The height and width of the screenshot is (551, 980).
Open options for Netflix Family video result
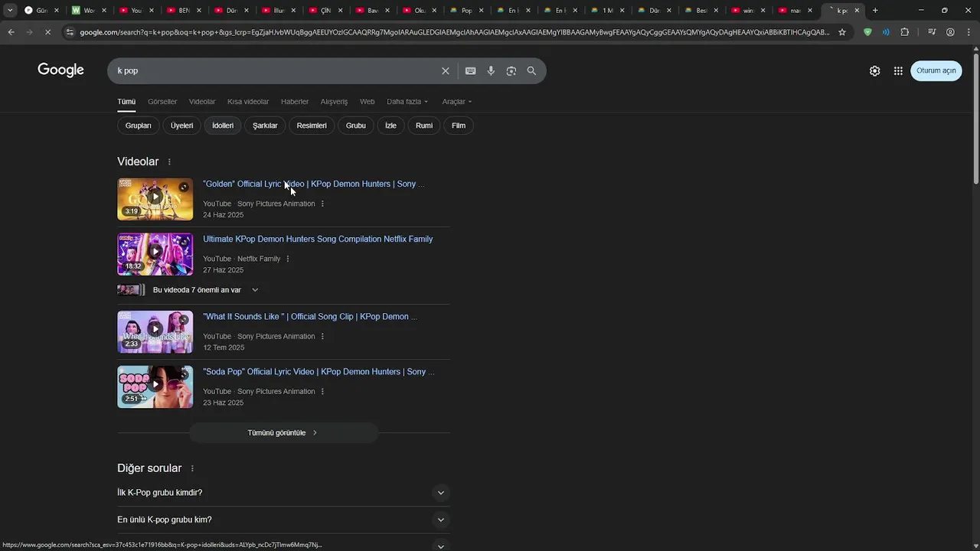[x=288, y=259]
